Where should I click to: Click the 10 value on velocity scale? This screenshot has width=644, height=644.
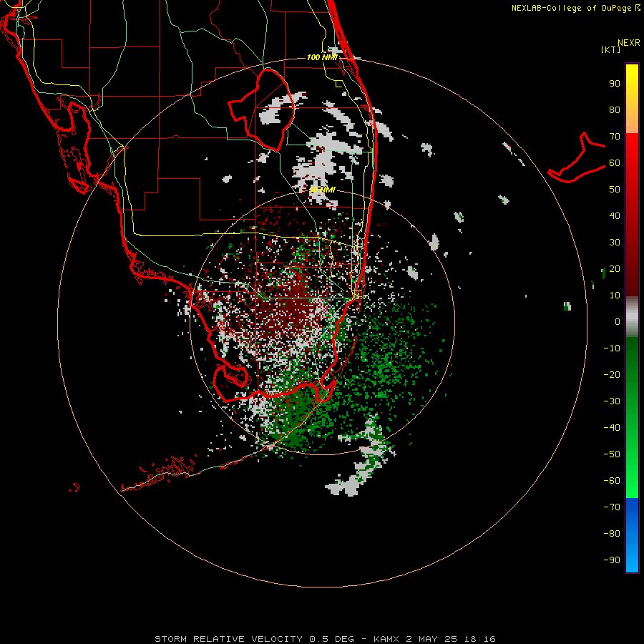click(x=615, y=296)
